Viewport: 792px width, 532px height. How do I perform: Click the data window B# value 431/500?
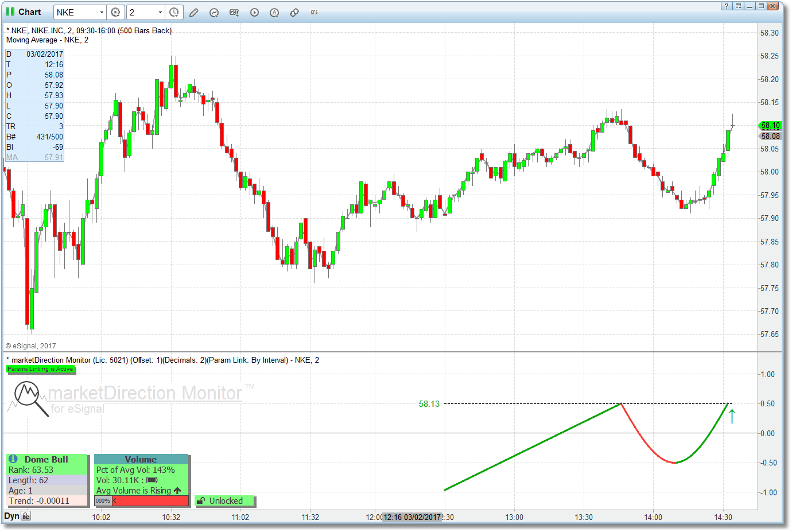pyautogui.click(x=50, y=137)
